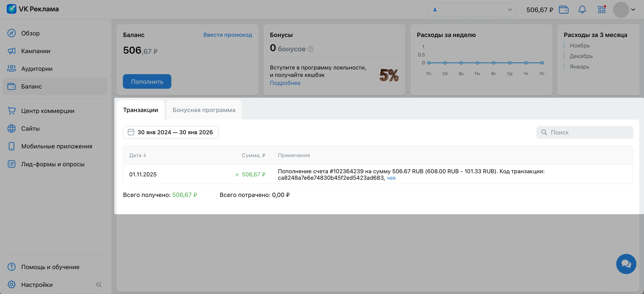Open notifications bell
The height and width of the screenshot is (294, 644).
click(x=582, y=10)
